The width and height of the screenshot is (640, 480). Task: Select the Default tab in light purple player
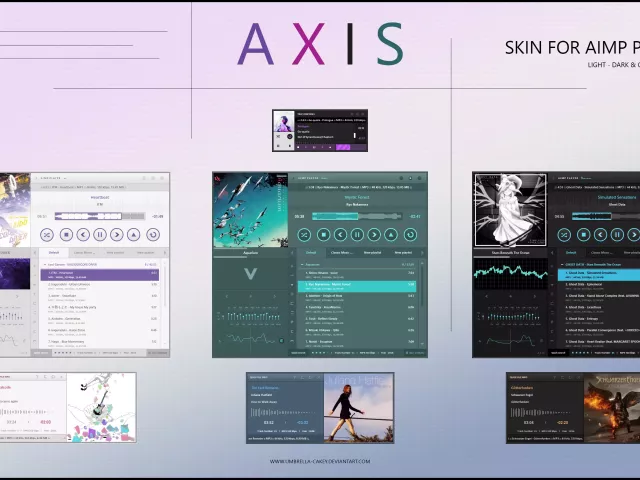pos(54,253)
